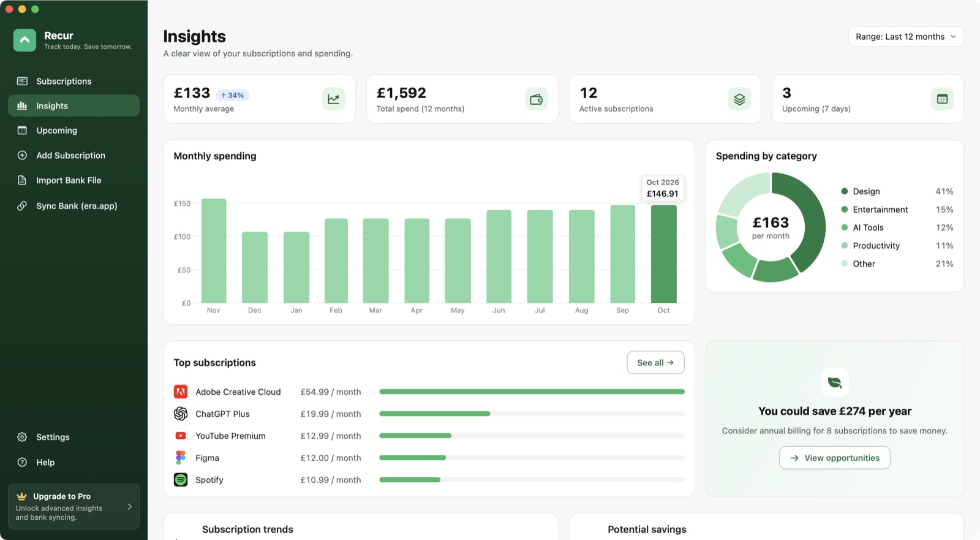The image size is (980, 540).
Task: Click the Adobe Creative Cloud icon
Action: click(x=181, y=392)
